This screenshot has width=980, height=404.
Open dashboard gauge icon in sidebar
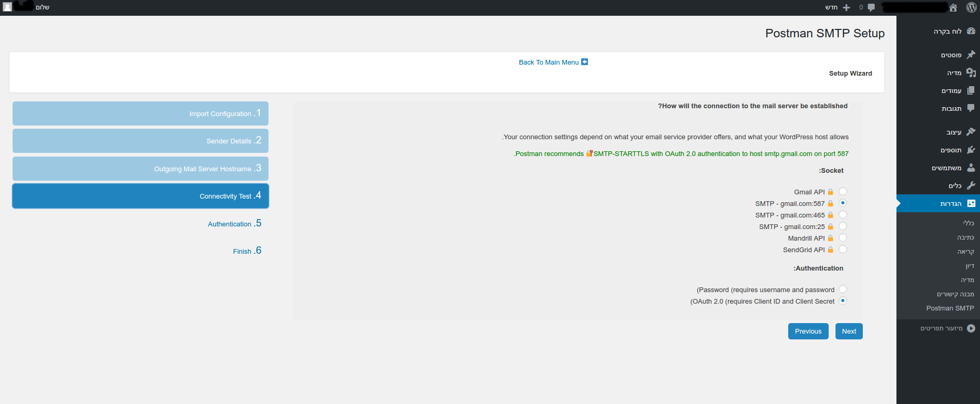(971, 31)
